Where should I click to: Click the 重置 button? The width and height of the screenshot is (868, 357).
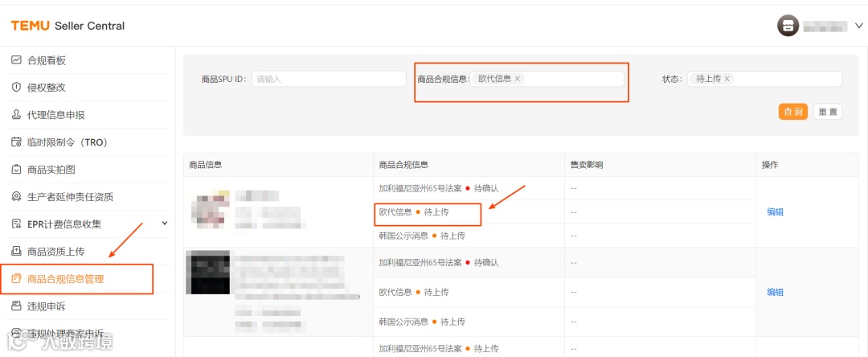click(828, 111)
